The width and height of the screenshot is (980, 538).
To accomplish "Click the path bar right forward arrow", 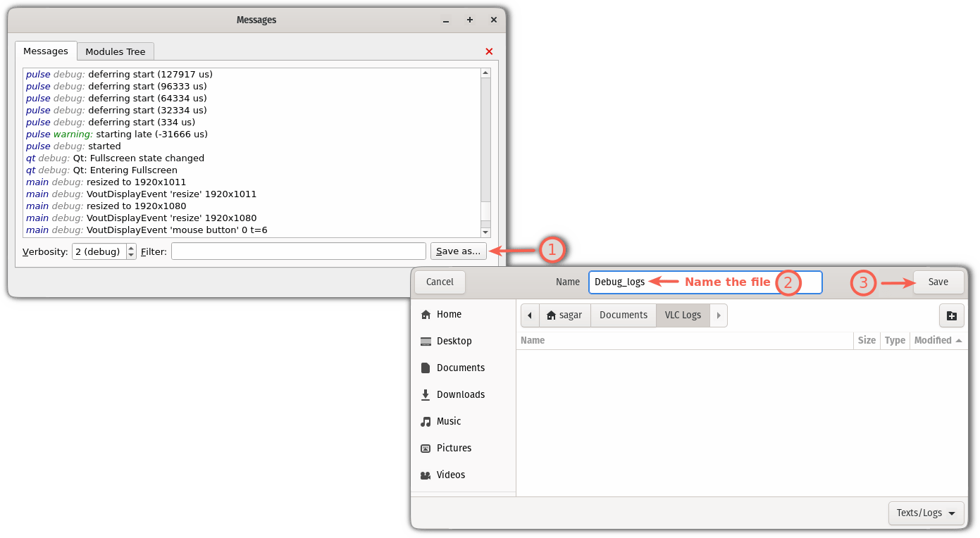I will click(x=719, y=315).
